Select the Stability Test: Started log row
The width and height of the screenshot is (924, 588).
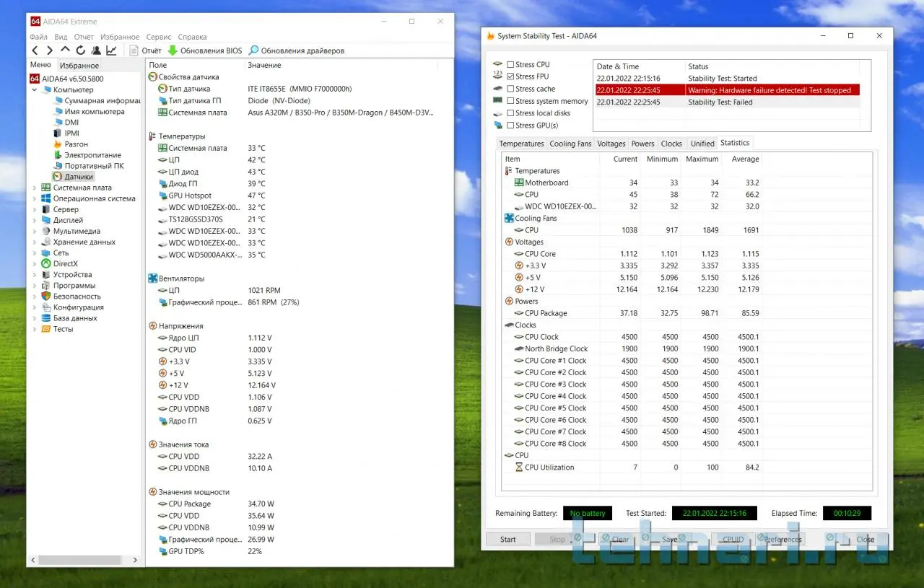coord(727,79)
